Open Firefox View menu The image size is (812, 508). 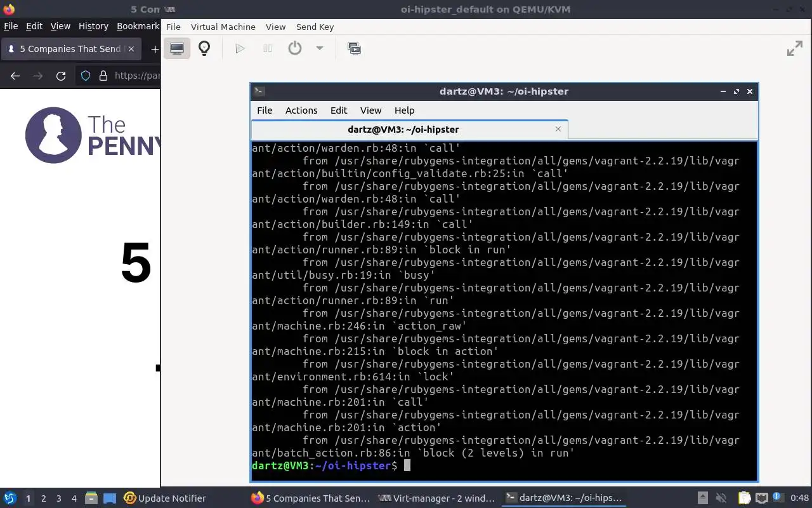[x=60, y=26]
